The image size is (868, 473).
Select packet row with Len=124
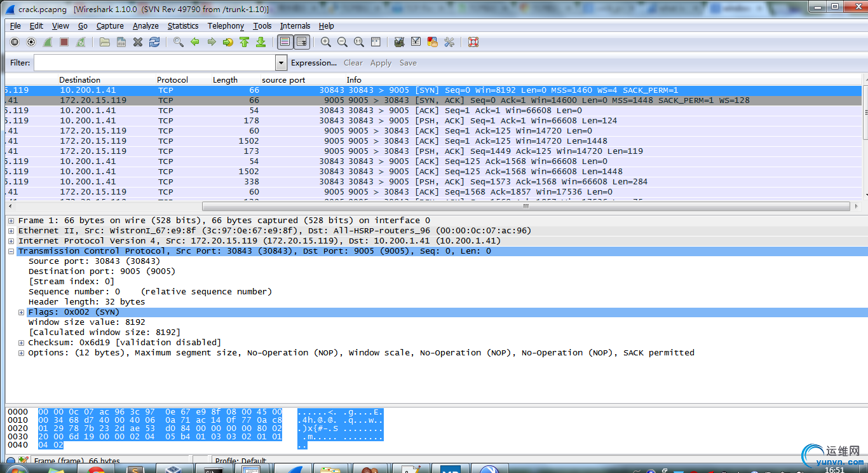[433, 121]
